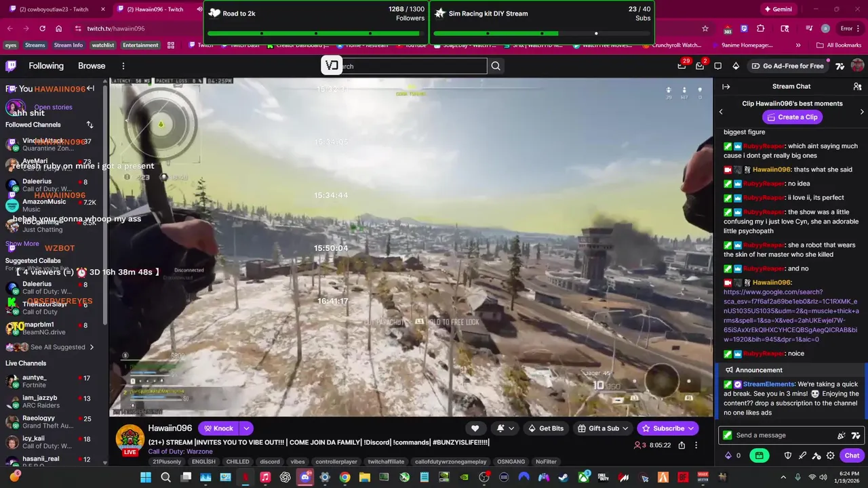Open Call of Duty: Warzone category link

tap(180, 451)
